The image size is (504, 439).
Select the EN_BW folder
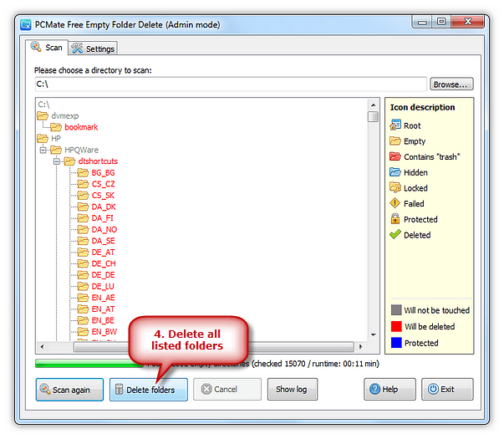(104, 332)
